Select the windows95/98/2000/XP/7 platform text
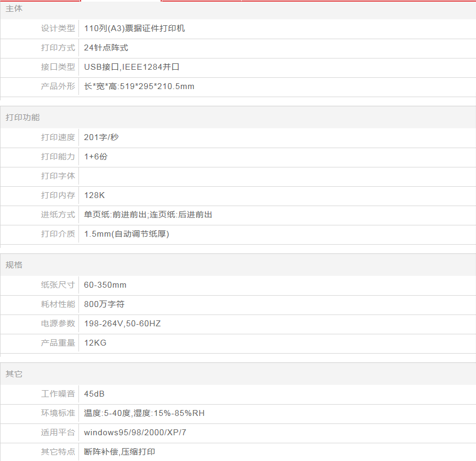Image resolution: width=476 pixels, height=461 pixels. click(x=135, y=433)
